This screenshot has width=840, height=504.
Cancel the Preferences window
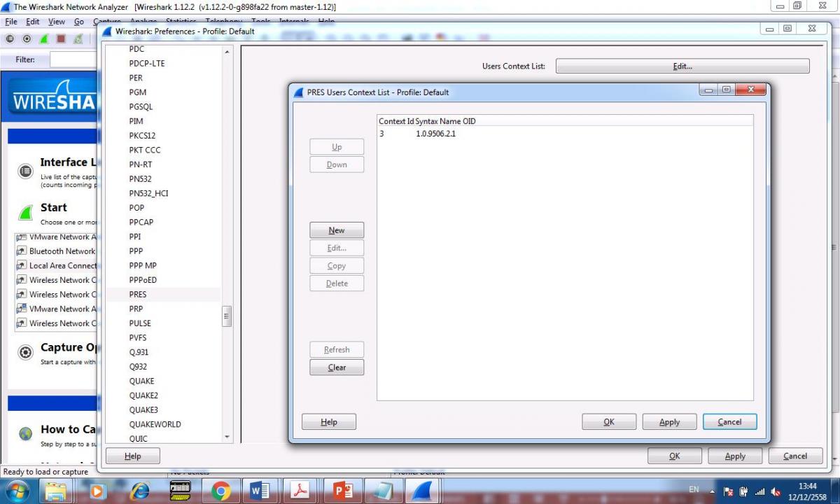(x=795, y=456)
